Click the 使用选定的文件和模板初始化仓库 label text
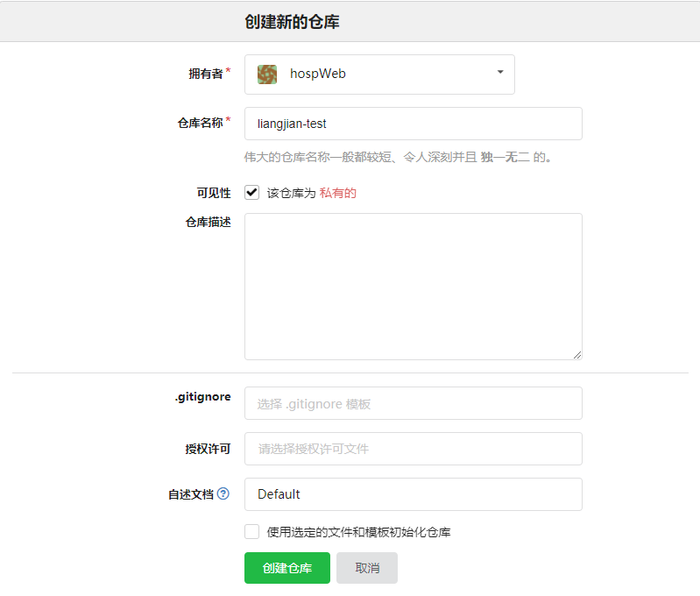The width and height of the screenshot is (700, 596). 358,532
